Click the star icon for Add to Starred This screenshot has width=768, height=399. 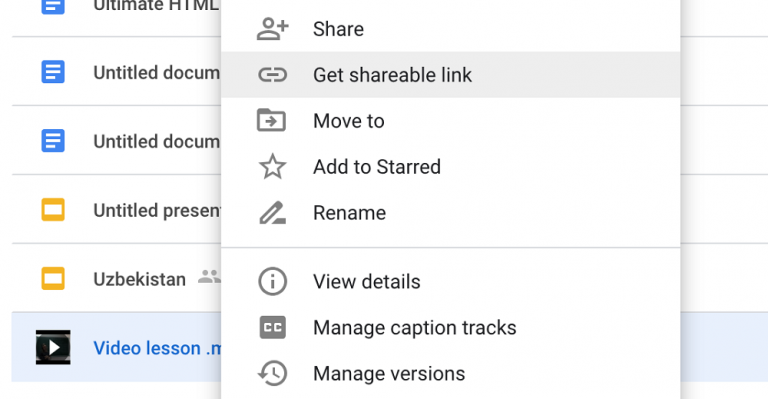click(x=272, y=166)
